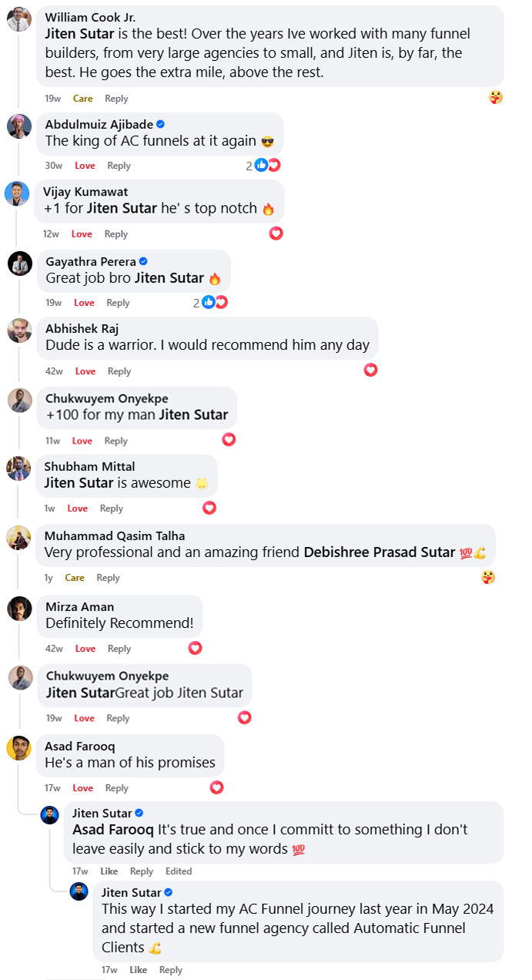Screen dimensions: 532x980
Task: Open Asad Farooq mention in Jiten's reply
Action: [x=113, y=831]
